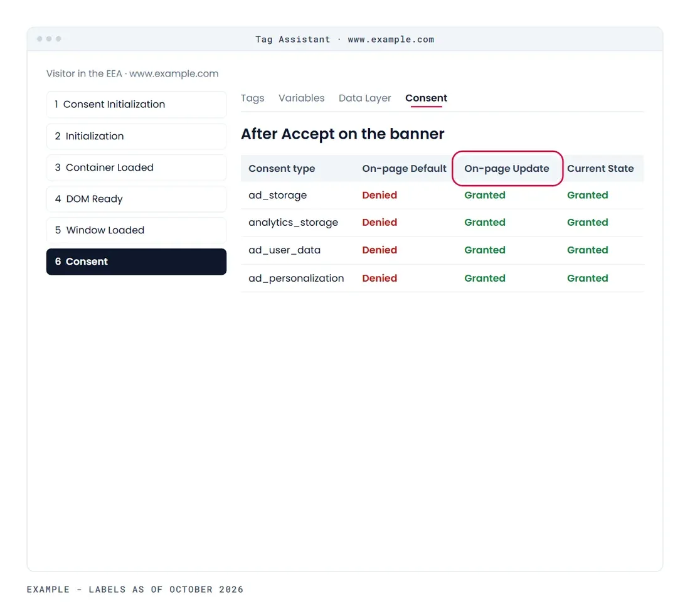Click On-page Update Granted for analytics_storage
The image size is (690, 616).
point(484,223)
